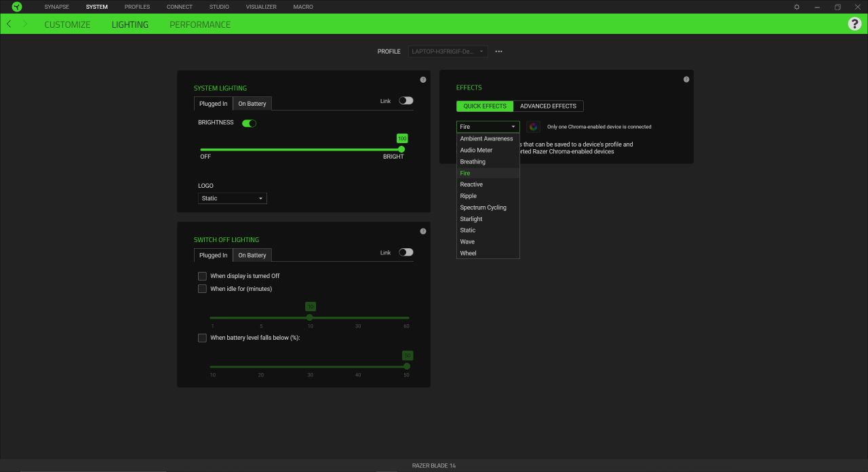868x472 pixels.
Task: Click the Razer logo icon
Action: coord(16,7)
